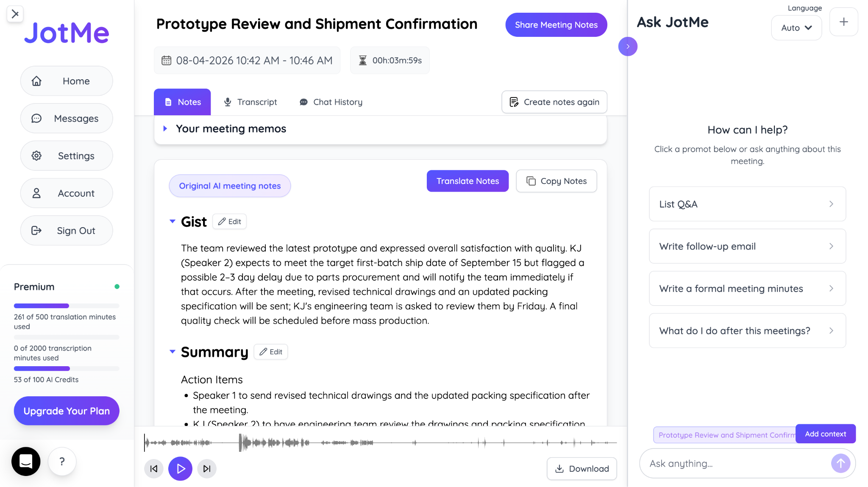Click the Action Items heading

tap(212, 379)
